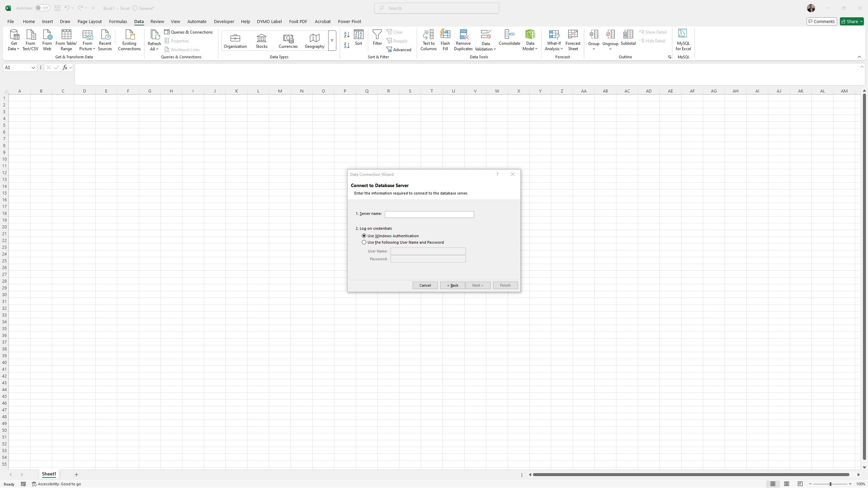Click the Cancel button in the wizard

pyautogui.click(x=425, y=285)
